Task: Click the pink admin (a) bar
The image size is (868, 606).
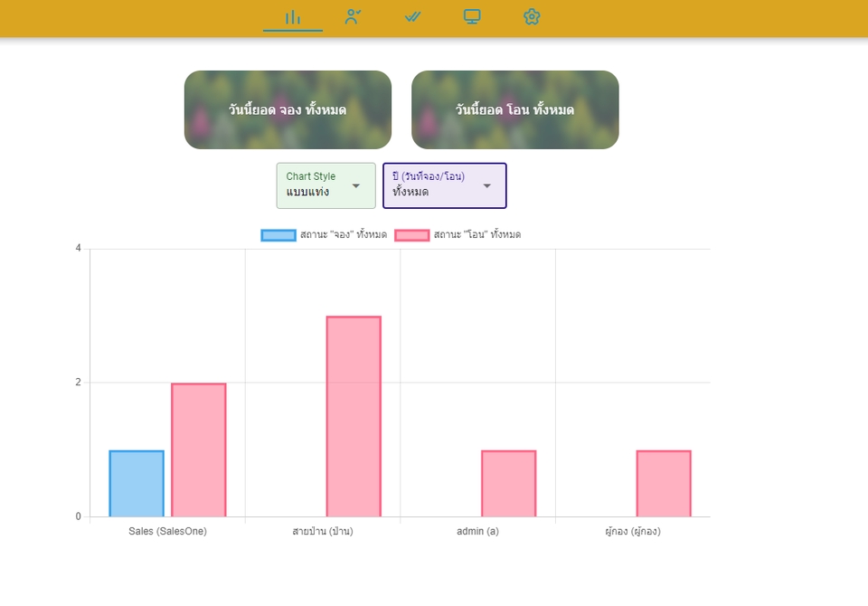Action: (509, 484)
